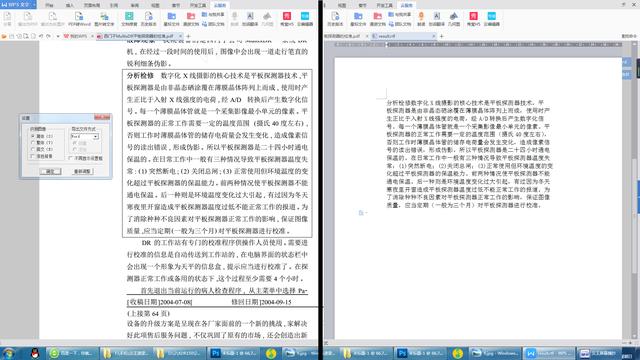Tick the checkbox below 英文 in the dialog
The image size is (640, 360).
(x=33, y=156)
